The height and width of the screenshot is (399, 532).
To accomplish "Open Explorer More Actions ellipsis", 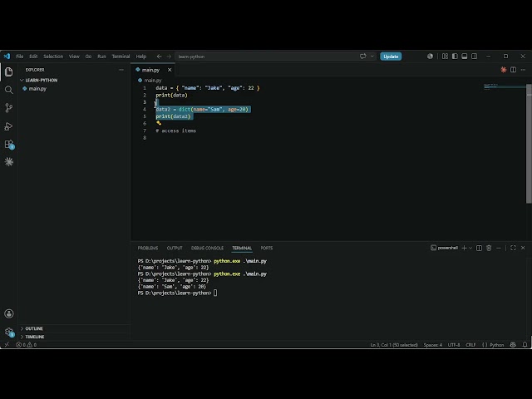I will click(121, 70).
